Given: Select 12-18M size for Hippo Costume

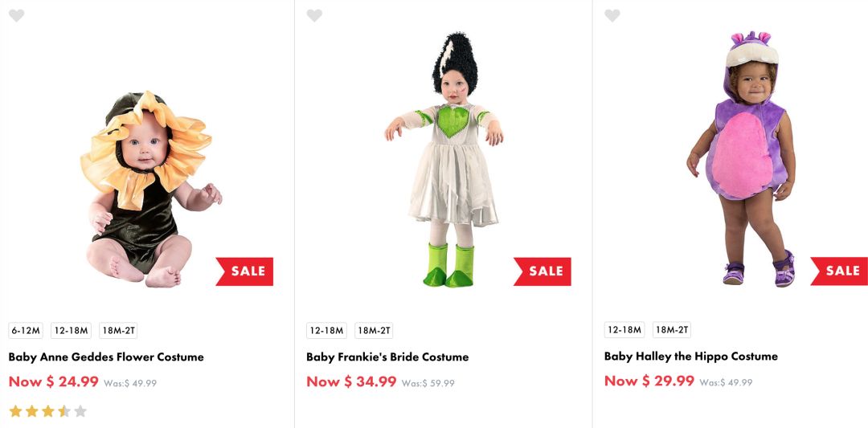Looking at the screenshot, I should (624, 330).
